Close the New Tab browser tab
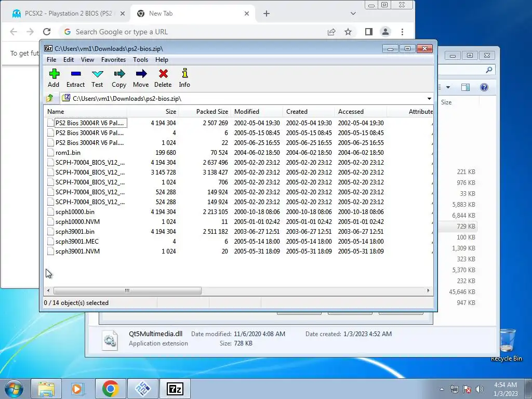This screenshot has height=399, width=532. tap(247, 14)
